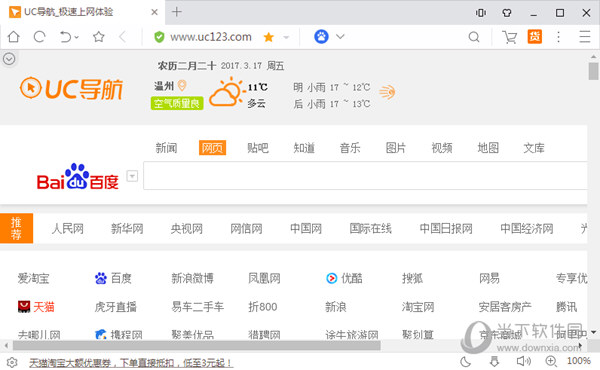Select the 音乐 search tab
This screenshot has height=370, width=600.
350,148
